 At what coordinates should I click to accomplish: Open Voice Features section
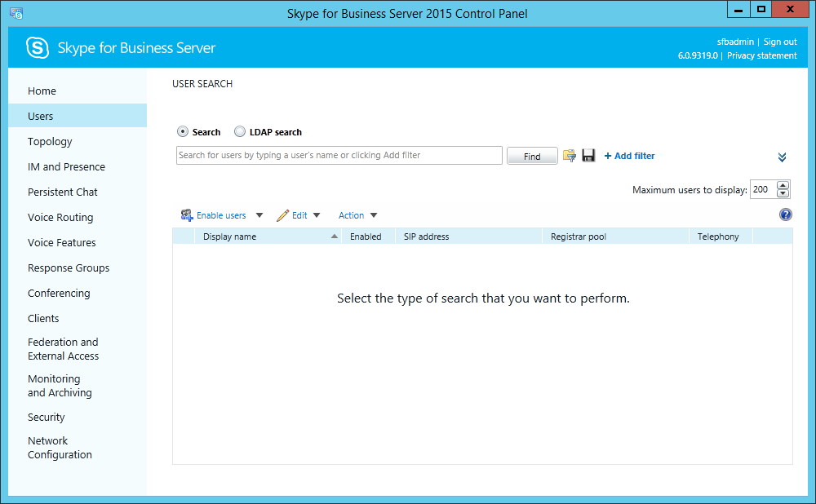tap(61, 243)
